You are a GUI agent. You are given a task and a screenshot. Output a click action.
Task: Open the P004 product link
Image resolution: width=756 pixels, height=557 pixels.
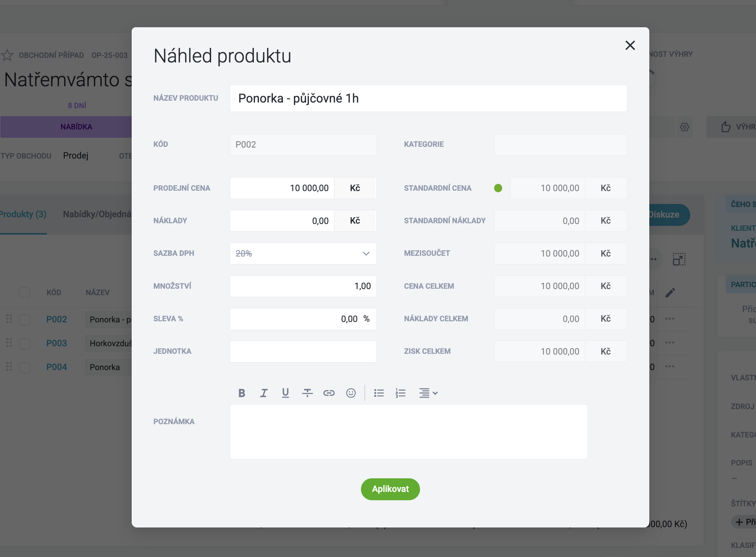pyautogui.click(x=56, y=367)
